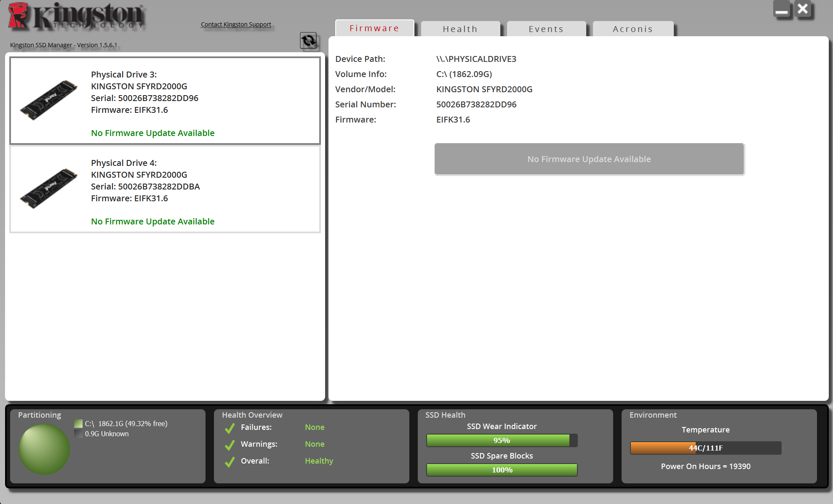The width and height of the screenshot is (833, 504).
Task: Open the Acronis tab
Action: (633, 29)
